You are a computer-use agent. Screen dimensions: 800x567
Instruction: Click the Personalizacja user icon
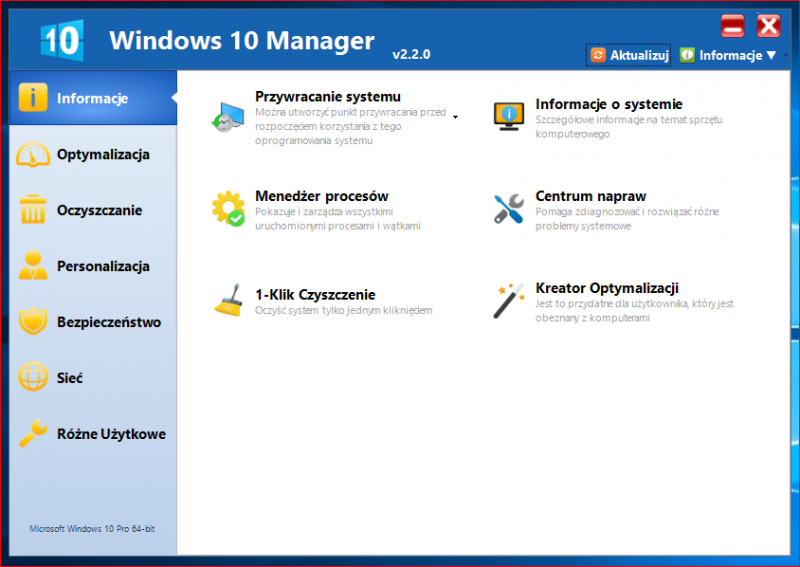pyautogui.click(x=33, y=265)
